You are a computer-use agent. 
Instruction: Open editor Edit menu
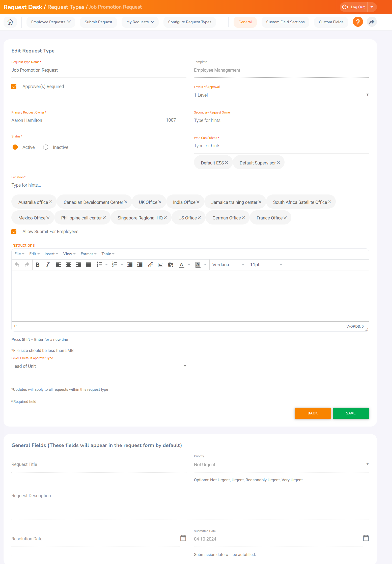(x=35, y=254)
